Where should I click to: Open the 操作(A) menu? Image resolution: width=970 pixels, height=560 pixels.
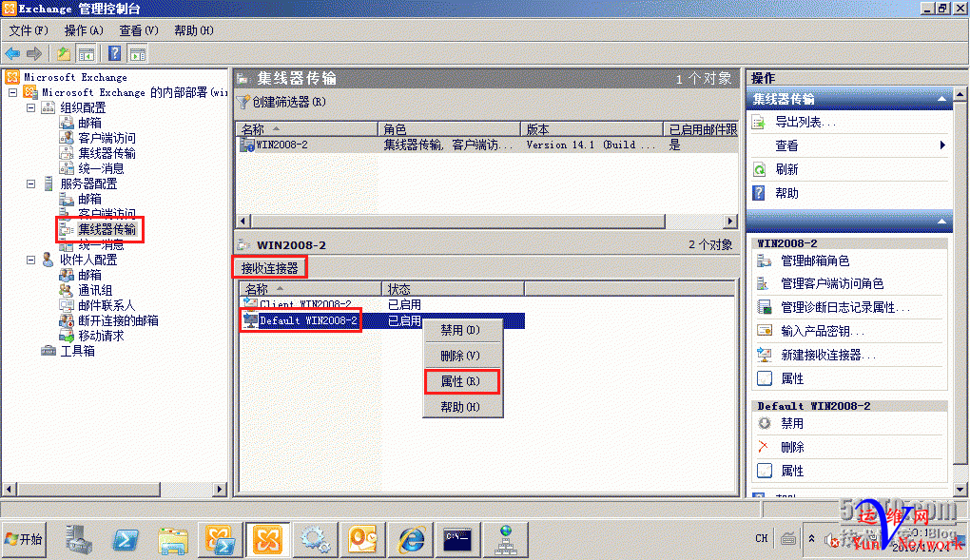click(x=84, y=30)
